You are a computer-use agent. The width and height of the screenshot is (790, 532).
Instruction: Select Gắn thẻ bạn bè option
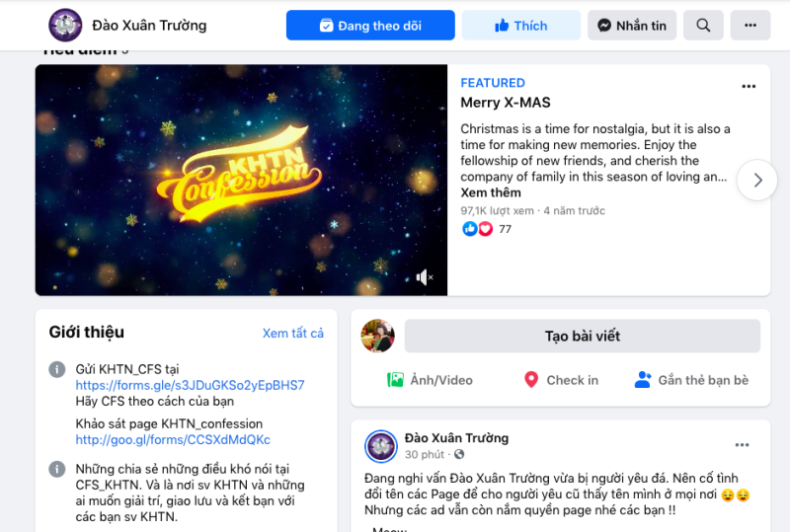pos(691,380)
